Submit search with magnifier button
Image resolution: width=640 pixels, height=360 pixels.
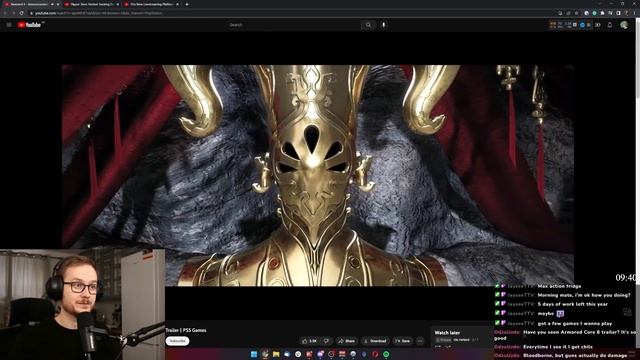click(368, 25)
